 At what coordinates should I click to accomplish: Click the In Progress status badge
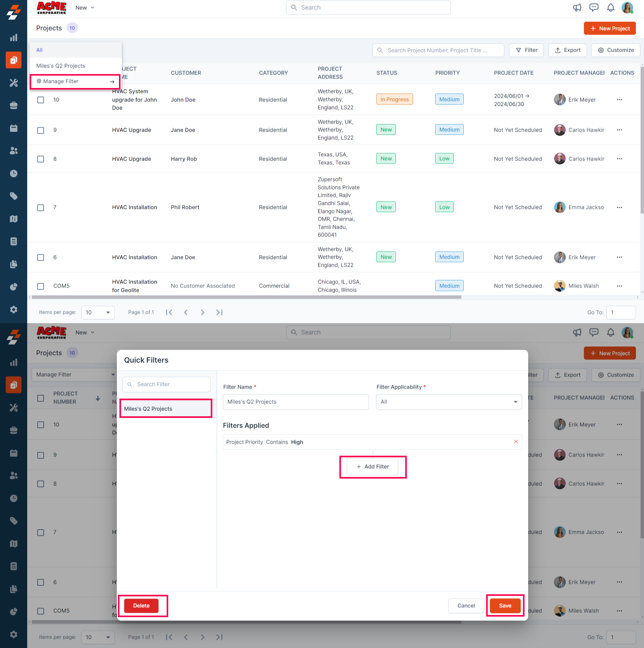(395, 99)
